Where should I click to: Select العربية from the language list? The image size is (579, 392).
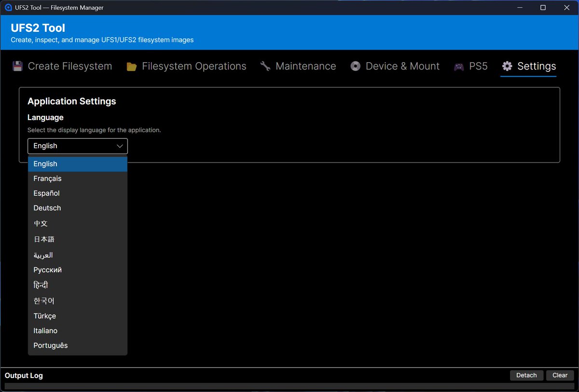click(78, 255)
